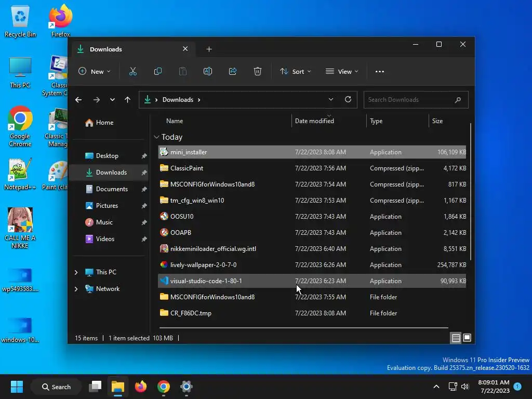This screenshot has width=532, height=399.
Task: Click the Copy icon in toolbar
Action: pyautogui.click(x=158, y=72)
